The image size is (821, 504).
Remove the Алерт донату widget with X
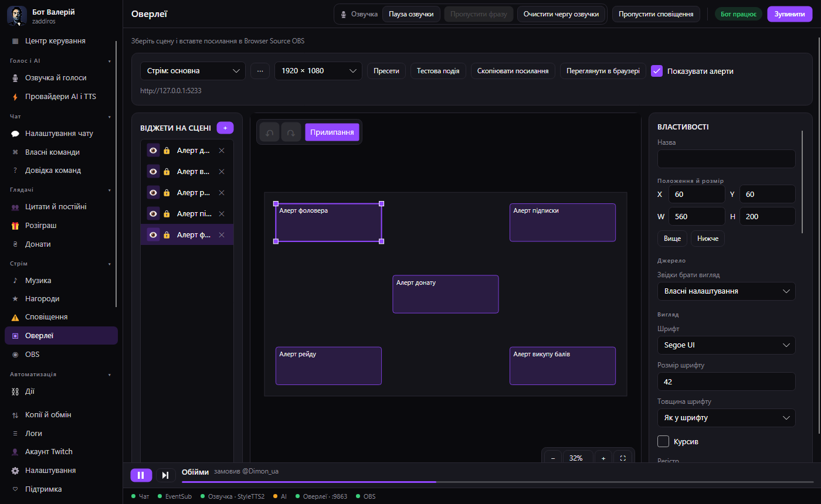[x=222, y=151]
